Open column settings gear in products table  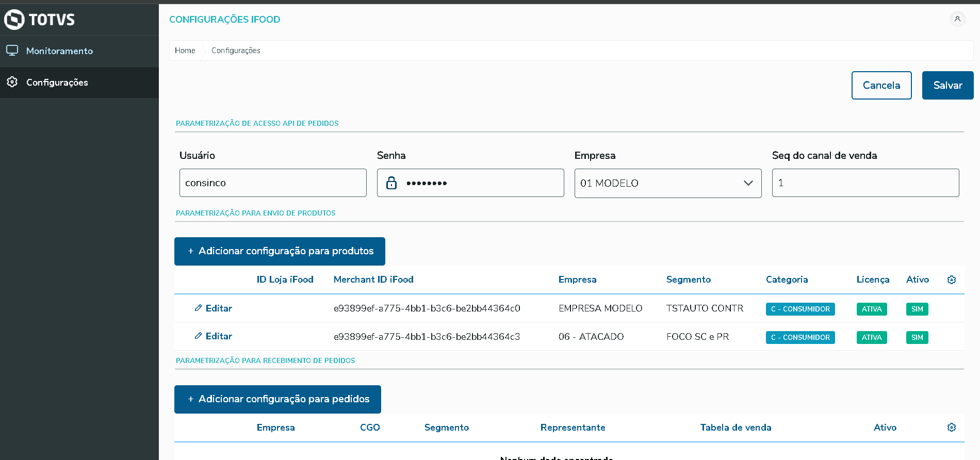coord(952,280)
